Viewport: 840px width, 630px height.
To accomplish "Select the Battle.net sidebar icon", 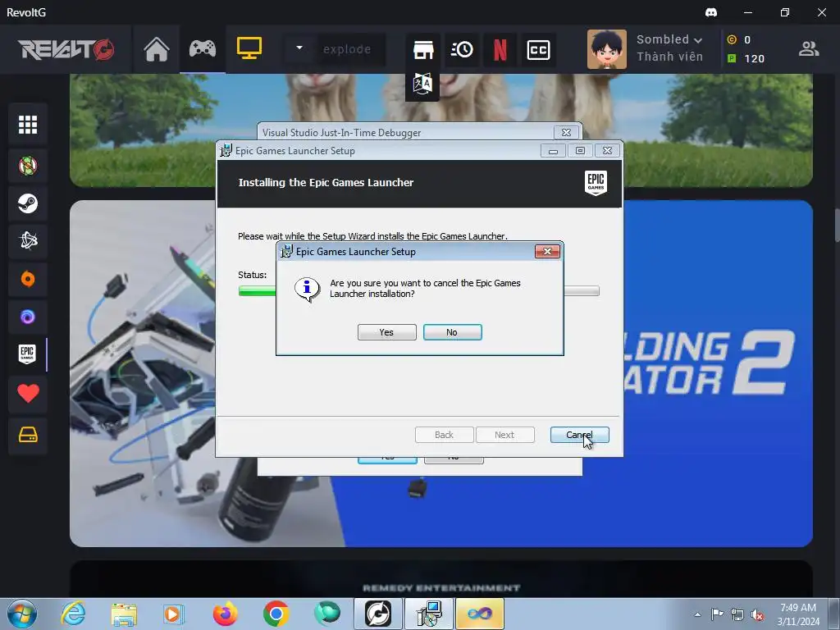I will coord(28,241).
